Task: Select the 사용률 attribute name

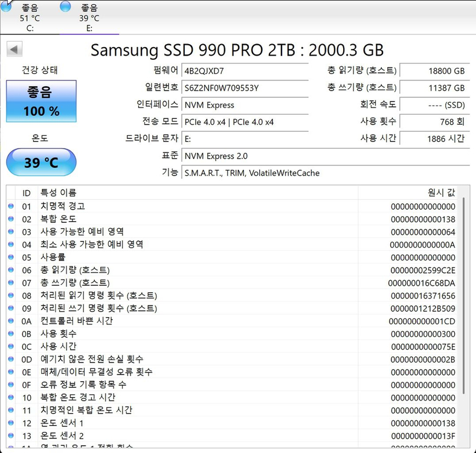Action: [x=53, y=257]
